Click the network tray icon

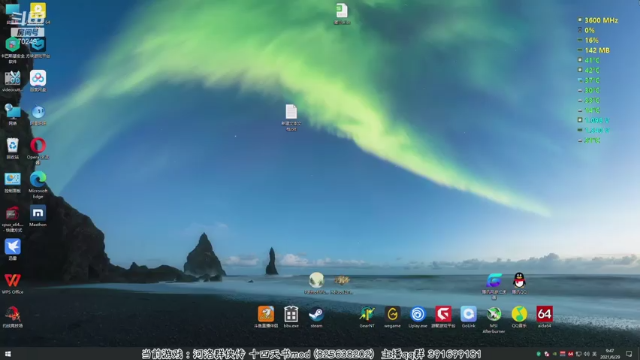coord(578,353)
